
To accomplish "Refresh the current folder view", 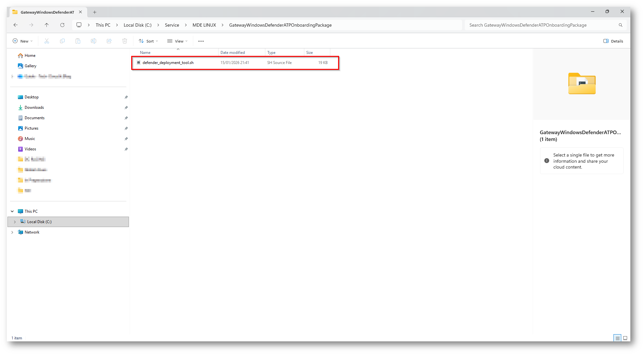I will (x=62, y=25).
